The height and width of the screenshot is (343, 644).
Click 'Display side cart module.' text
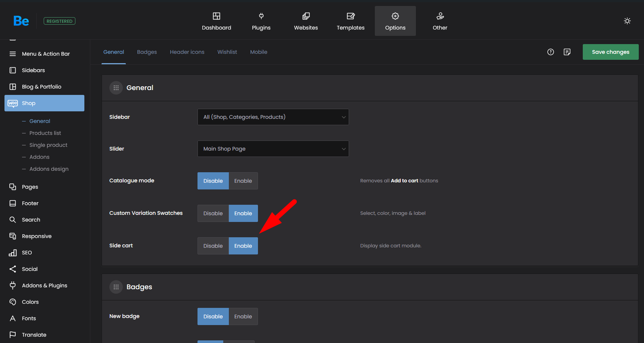click(391, 245)
